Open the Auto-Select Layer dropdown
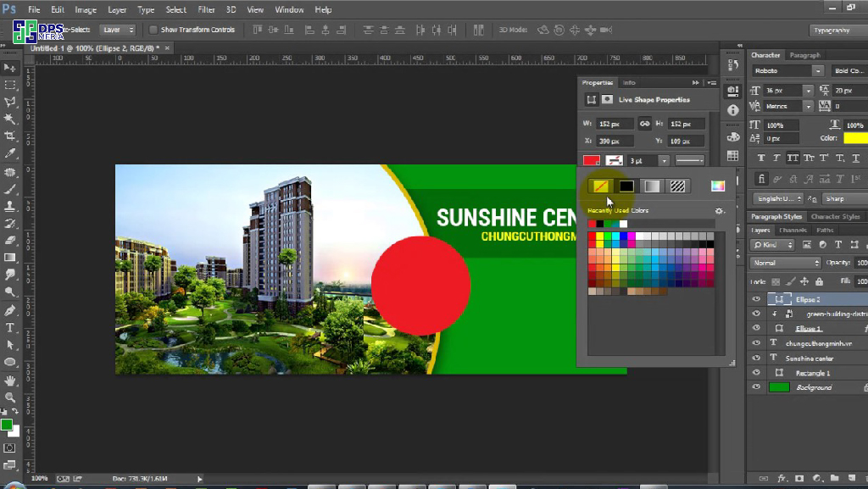The image size is (868, 489). (118, 30)
